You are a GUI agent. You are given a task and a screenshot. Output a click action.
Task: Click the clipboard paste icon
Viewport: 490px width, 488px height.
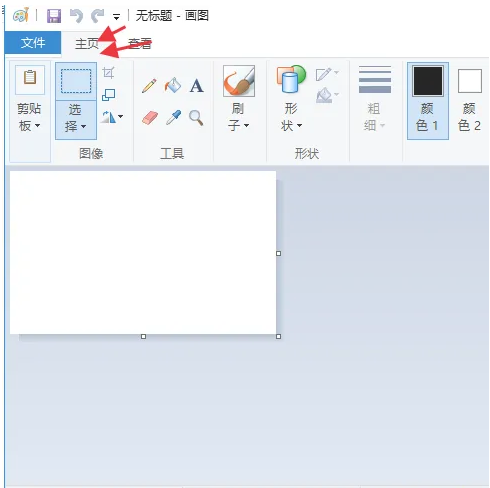pos(30,79)
